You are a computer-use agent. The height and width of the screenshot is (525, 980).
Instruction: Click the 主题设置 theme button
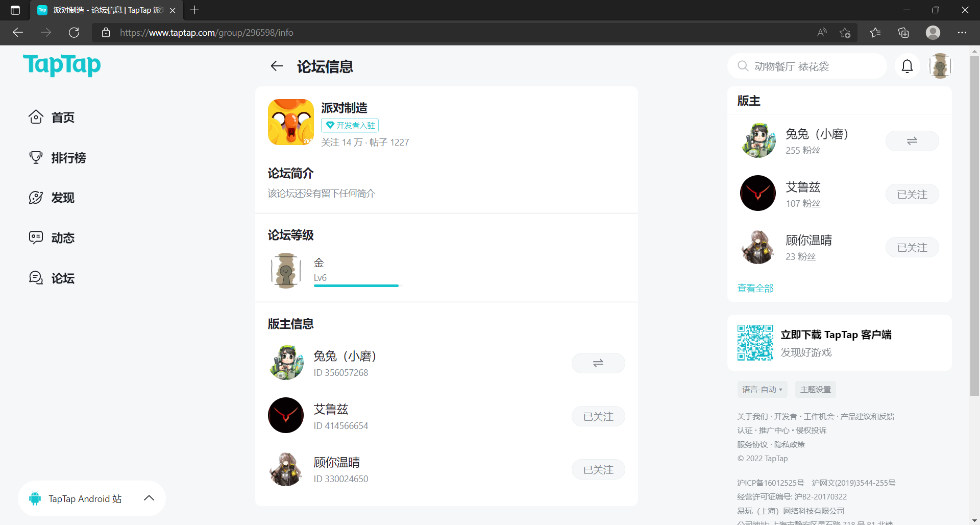[816, 389]
